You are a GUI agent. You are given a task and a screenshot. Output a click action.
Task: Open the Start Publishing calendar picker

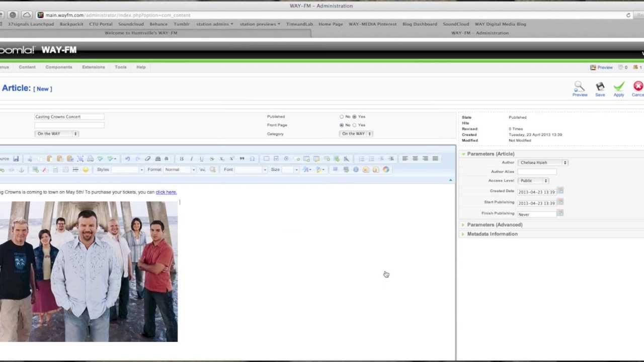(x=560, y=202)
